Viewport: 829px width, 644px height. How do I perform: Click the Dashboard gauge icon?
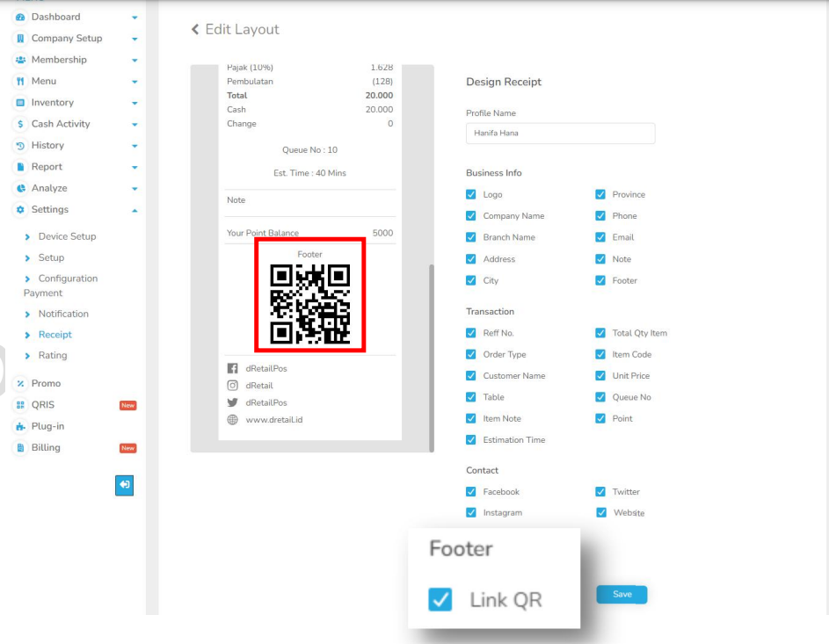tap(20, 17)
